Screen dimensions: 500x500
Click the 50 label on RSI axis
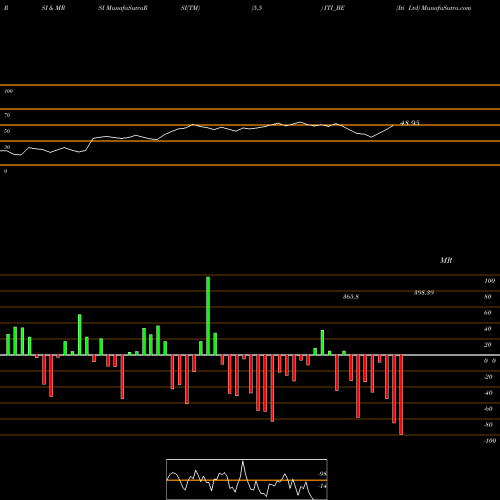coord(7,131)
